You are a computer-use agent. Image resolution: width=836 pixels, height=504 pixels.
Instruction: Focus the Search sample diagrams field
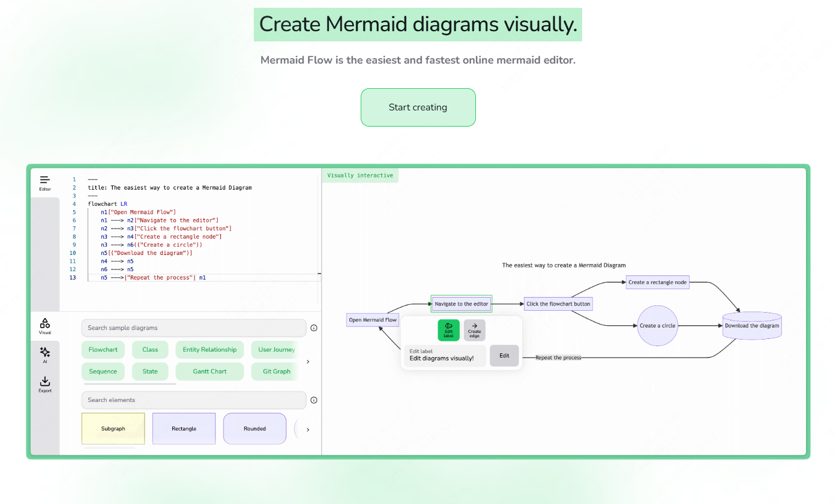[194, 328]
